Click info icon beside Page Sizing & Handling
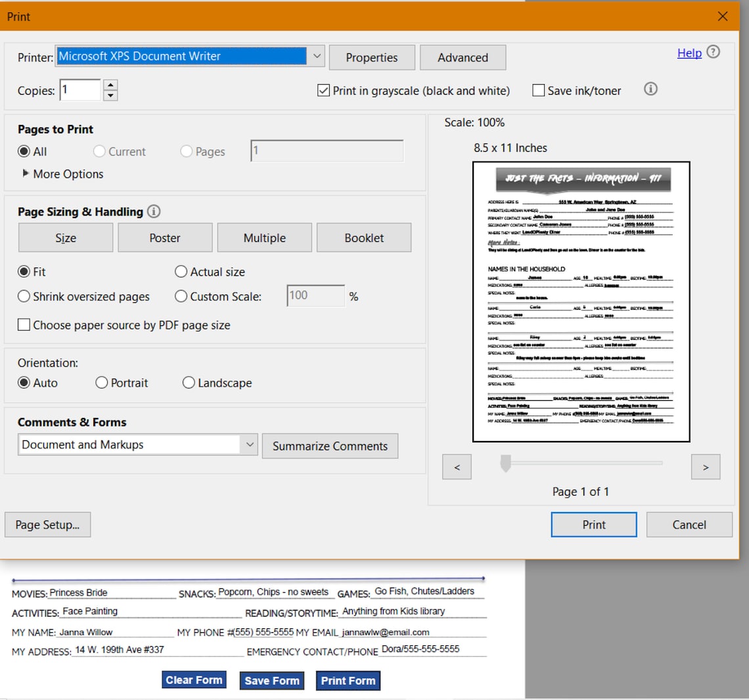Image resolution: width=749 pixels, height=700 pixels. pyautogui.click(x=155, y=212)
